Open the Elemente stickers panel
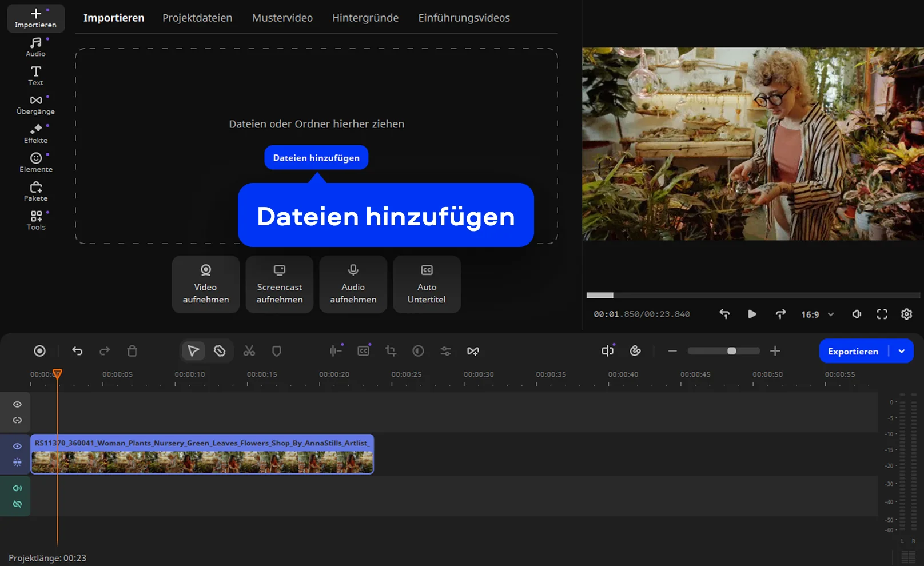924x566 pixels. 35,163
